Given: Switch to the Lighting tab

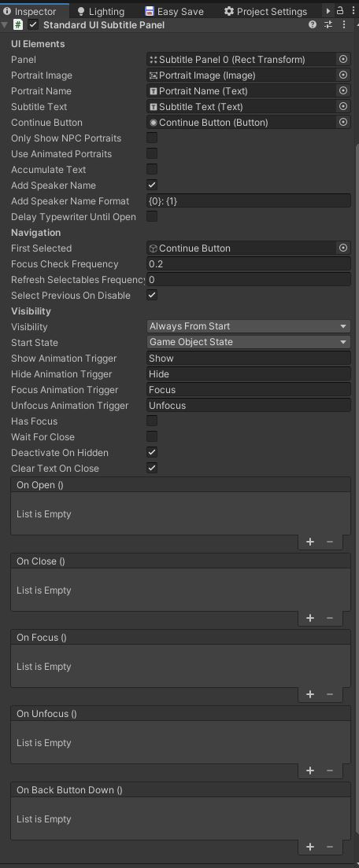Looking at the screenshot, I should pos(100,11).
